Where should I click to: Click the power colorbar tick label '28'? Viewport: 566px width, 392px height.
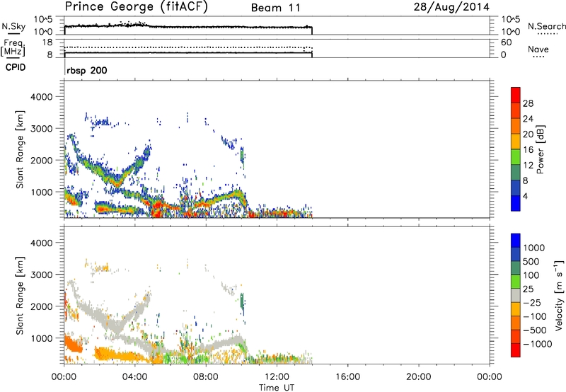528,103
